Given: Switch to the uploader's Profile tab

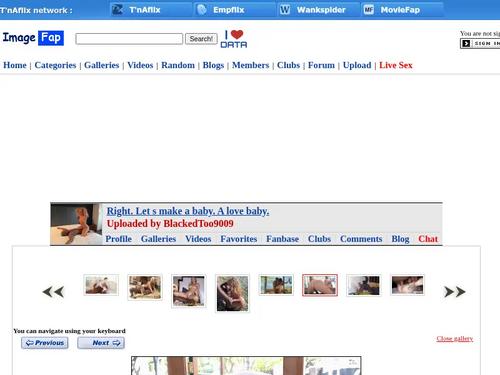Looking at the screenshot, I should point(119,239).
